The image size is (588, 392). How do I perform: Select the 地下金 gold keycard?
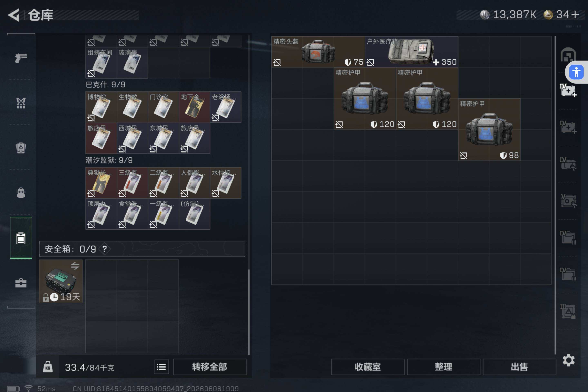pos(195,107)
